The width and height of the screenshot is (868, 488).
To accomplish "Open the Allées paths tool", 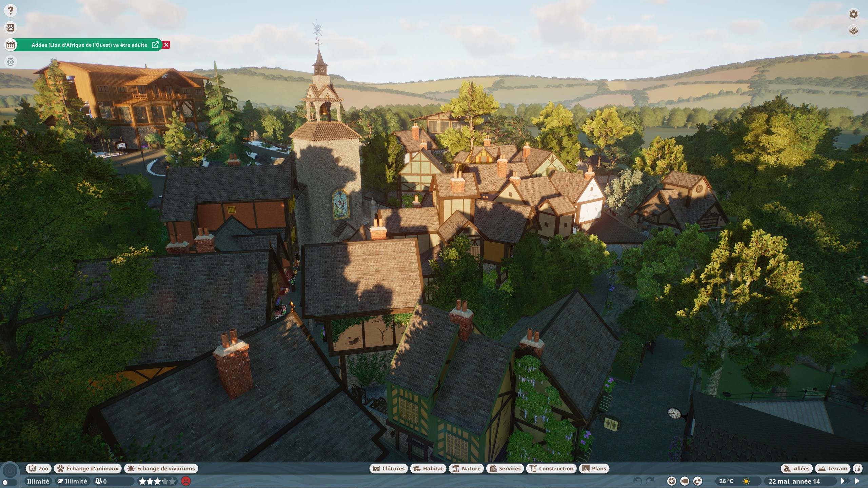I will [x=797, y=468].
